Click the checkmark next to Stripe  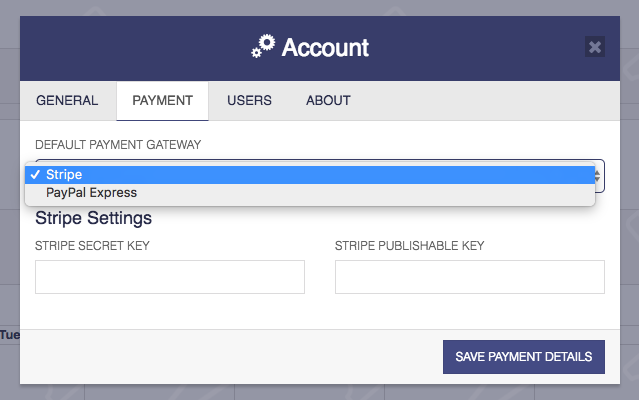[35, 174]
